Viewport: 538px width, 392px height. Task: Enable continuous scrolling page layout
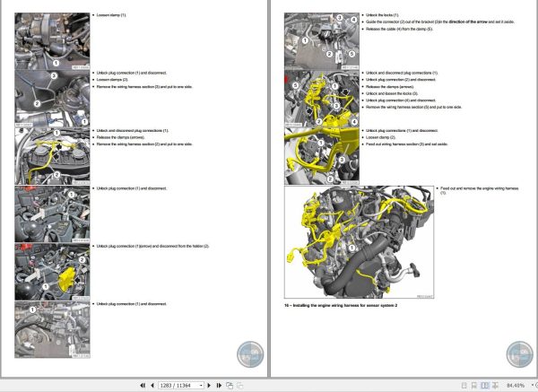tap(473, 386)
